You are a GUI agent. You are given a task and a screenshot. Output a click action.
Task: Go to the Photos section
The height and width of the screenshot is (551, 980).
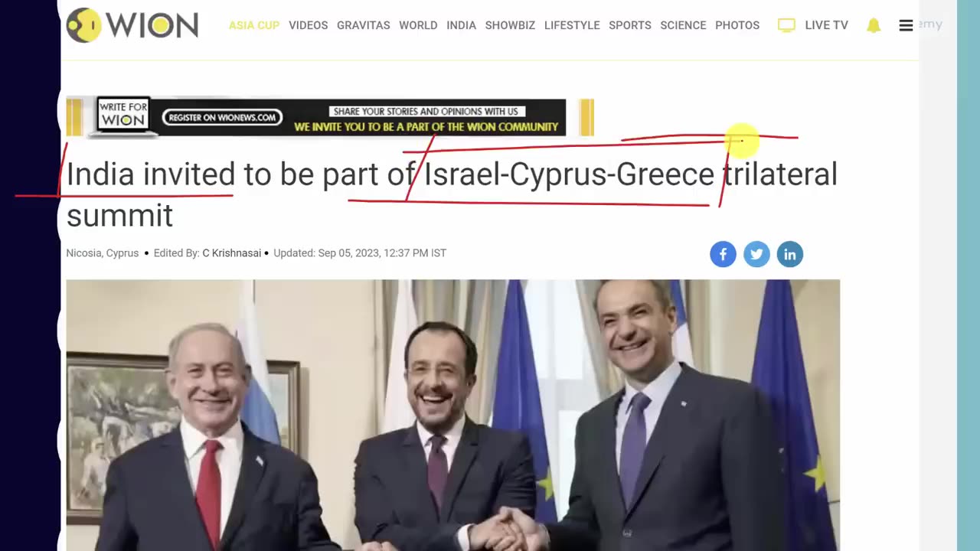click(x=737, y=25)
